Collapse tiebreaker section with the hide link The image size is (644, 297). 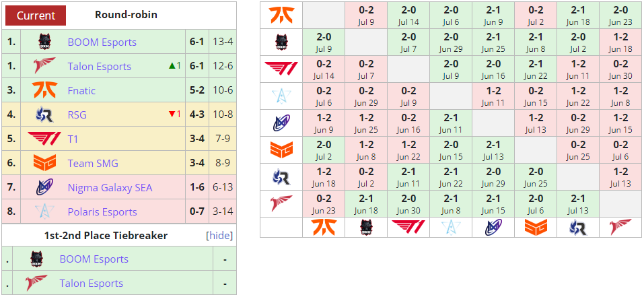219,236
